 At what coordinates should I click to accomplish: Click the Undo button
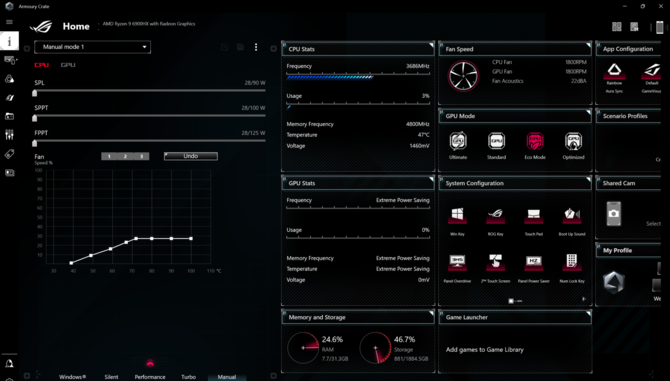[x=191, y=156]
